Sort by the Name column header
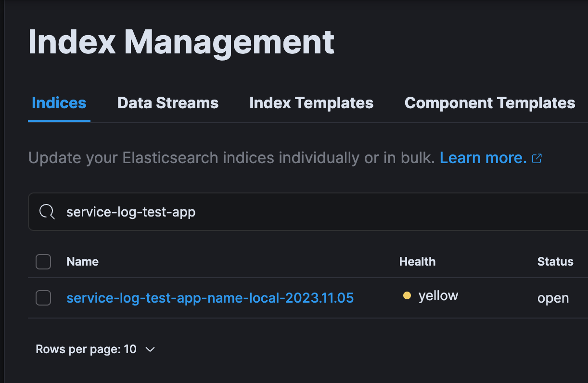Image resolution: width=588 pixels, height=383 pixels. (x=82, y=262)
